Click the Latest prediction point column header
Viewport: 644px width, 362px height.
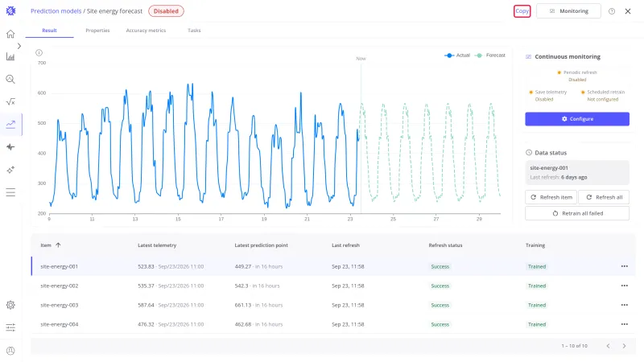coord(261,245)
